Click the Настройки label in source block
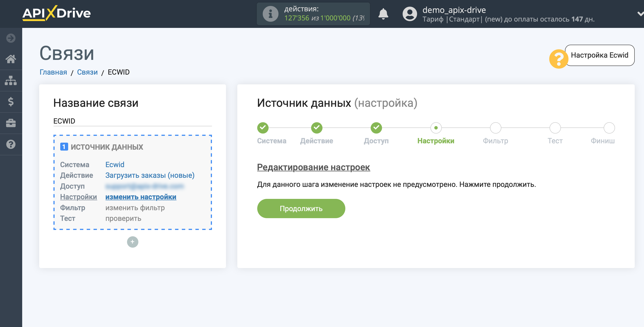Viewport: 644px width, 327px height. point(79,197)
